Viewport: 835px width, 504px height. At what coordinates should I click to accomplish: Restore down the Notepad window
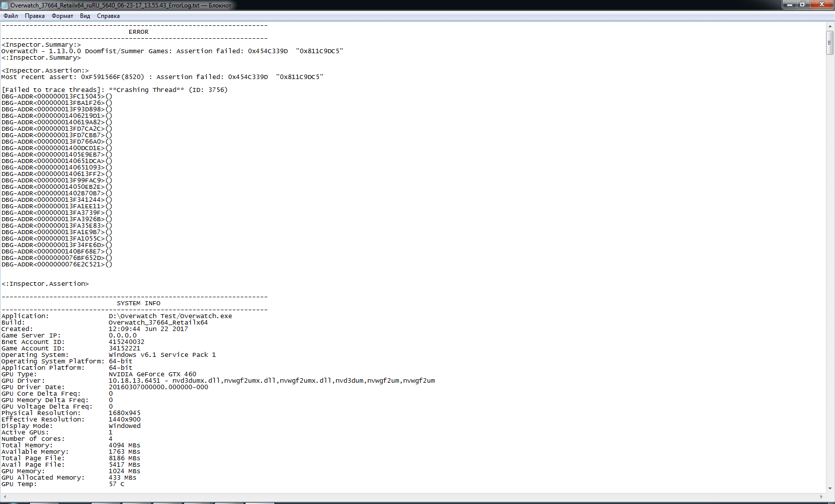tap(802, 4)
